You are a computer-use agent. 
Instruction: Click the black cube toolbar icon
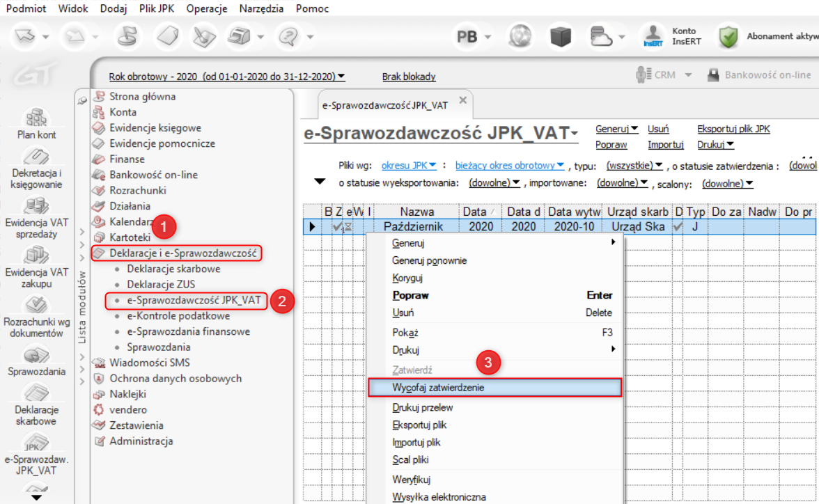561,37
